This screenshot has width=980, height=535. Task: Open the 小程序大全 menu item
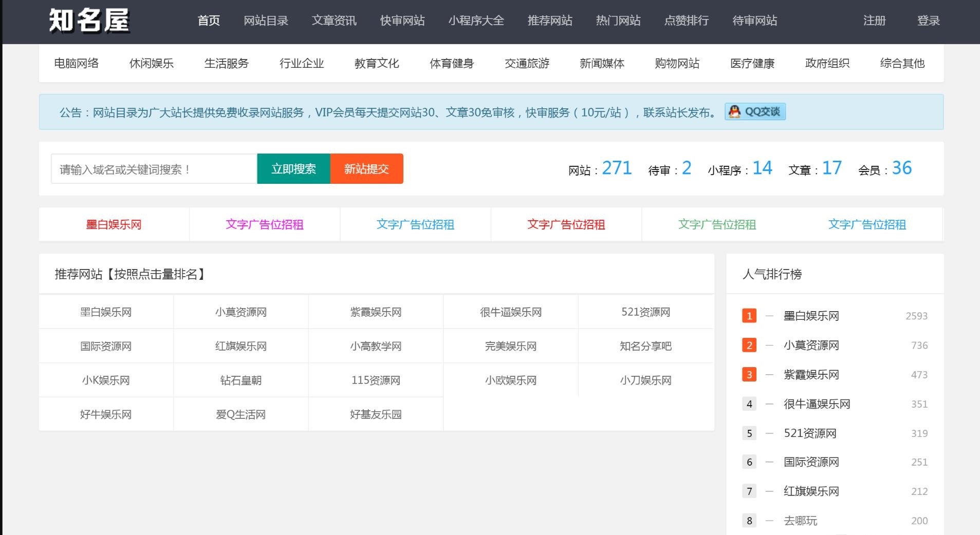click(476, 21)
